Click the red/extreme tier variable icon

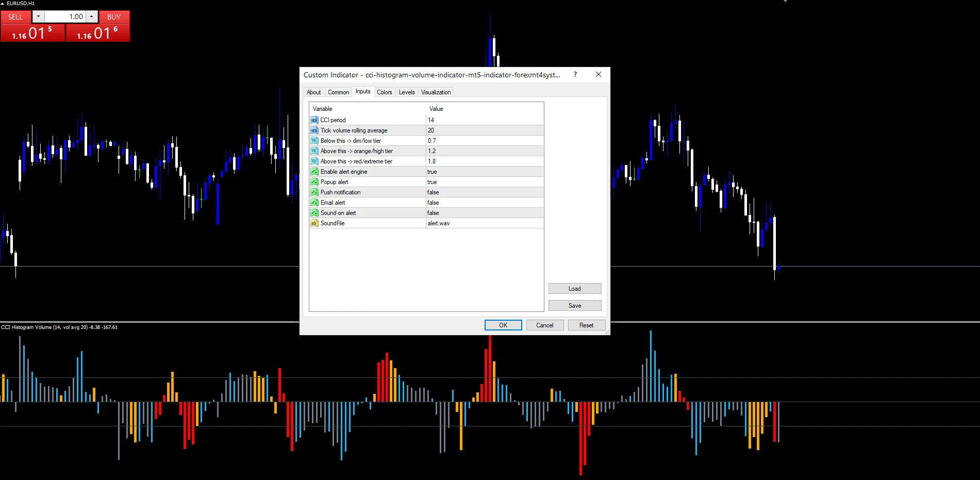[x=314, y=161]
